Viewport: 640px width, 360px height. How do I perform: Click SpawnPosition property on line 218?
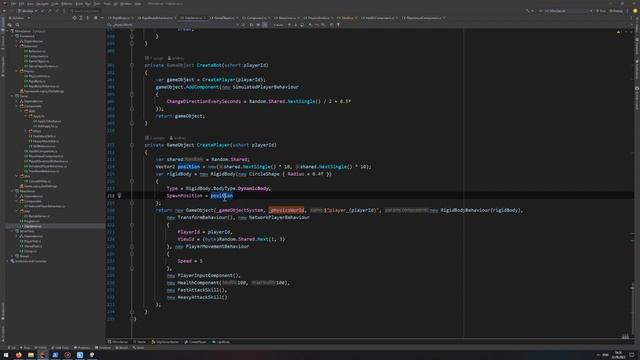[184, 196]
